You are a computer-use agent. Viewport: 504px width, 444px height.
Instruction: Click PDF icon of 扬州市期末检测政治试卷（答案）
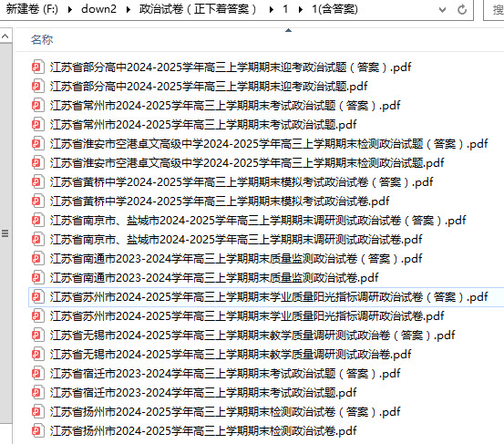click(x=37, y=412)
